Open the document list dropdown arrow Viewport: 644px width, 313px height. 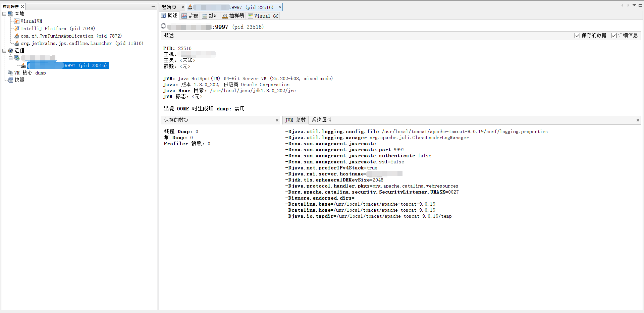pyautogui.click(x=634, y=5)
